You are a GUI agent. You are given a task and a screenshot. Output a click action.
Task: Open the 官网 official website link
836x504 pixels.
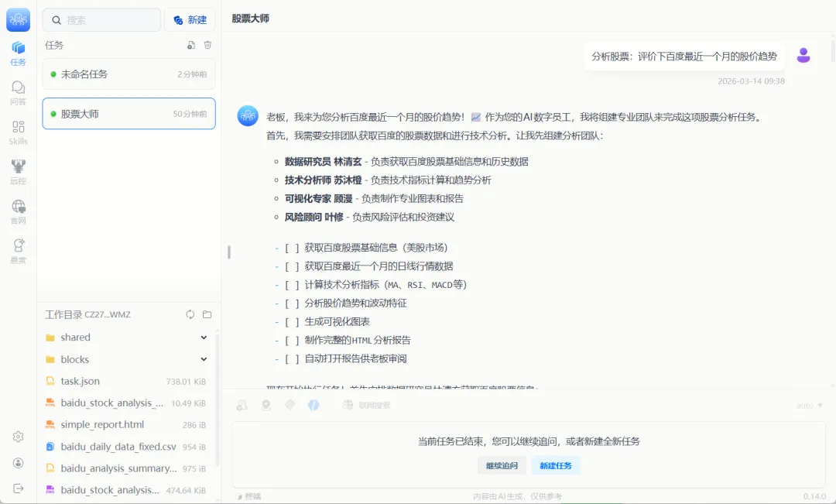click(18, 211)
